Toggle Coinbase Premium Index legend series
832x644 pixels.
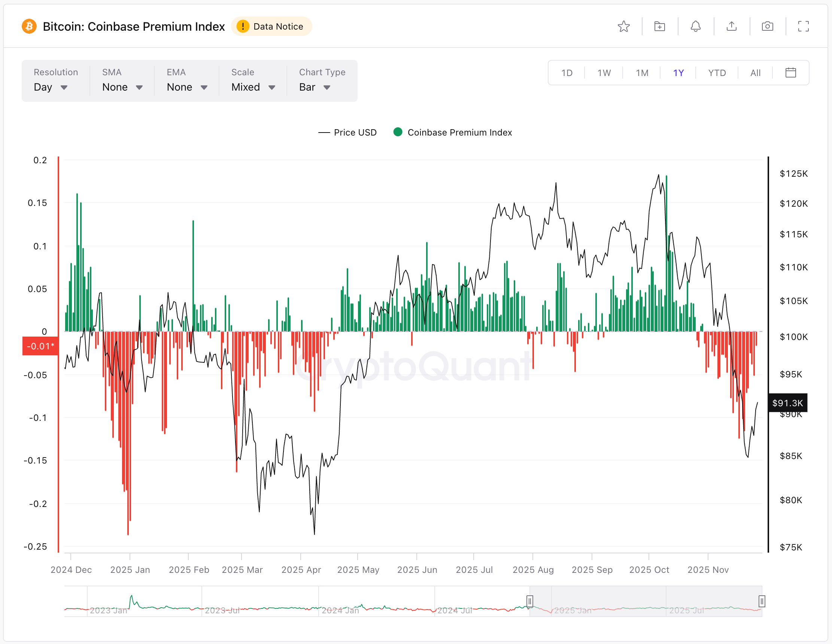click(453, 132)
